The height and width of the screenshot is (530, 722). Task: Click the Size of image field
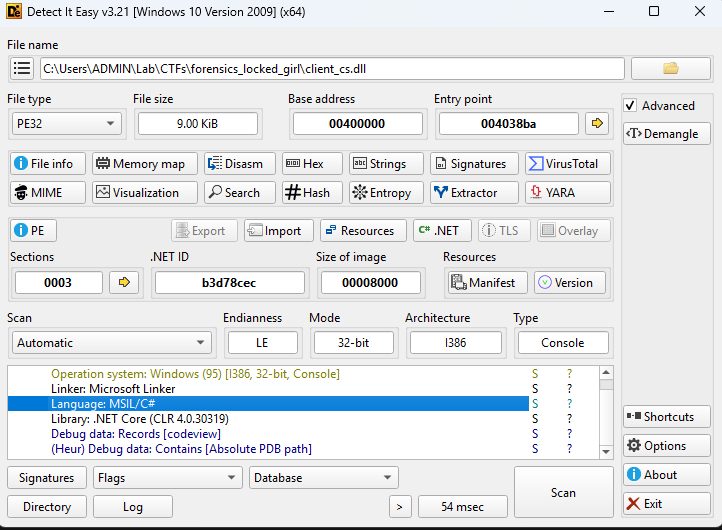(370, 282)
